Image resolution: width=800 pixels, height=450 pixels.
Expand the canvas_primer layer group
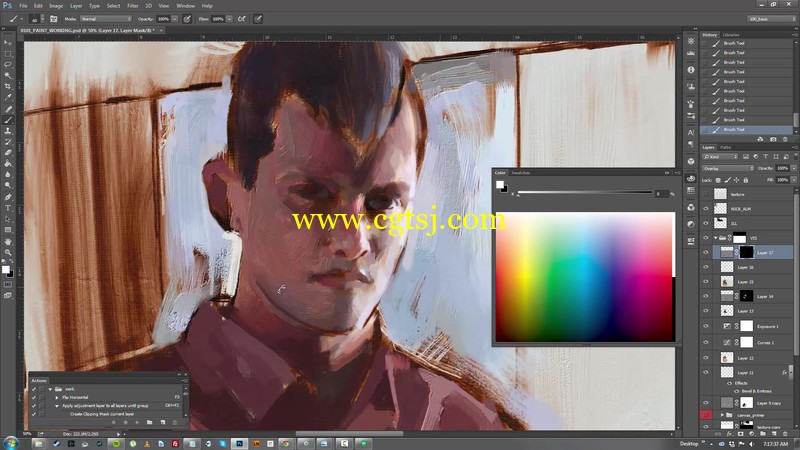point(722,415)
